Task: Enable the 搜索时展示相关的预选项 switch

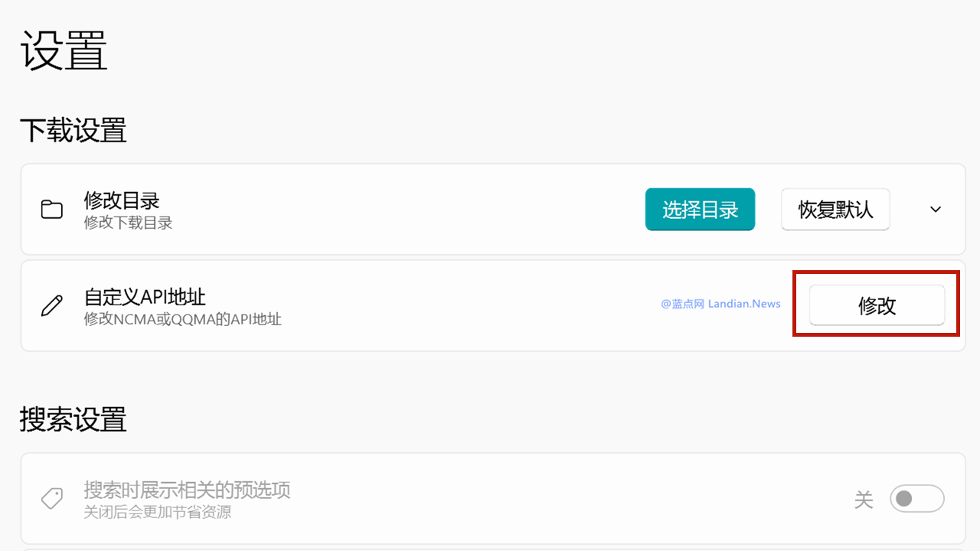Action: click(916, 499)
